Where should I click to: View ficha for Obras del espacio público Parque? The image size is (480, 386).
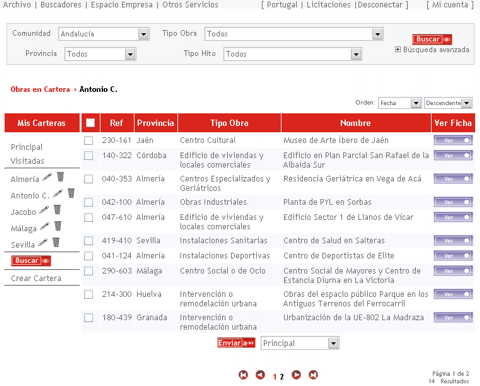point(453,294)
